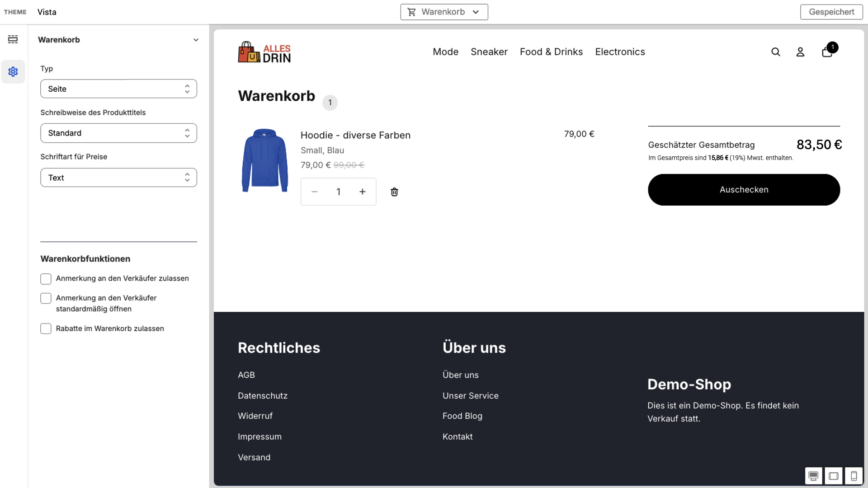Increase hoodie quantity with plus button

click(x=363, y=192)
